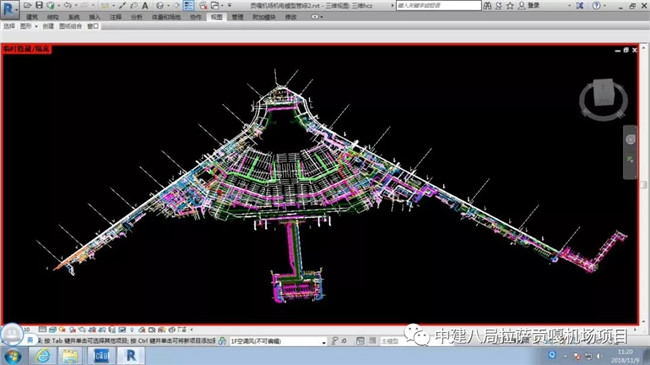Image resolution: width=650 pixels, height=365 pixels.
Task: Switch to the 系统 ribbon tab
Action: (x=74, y=17)
